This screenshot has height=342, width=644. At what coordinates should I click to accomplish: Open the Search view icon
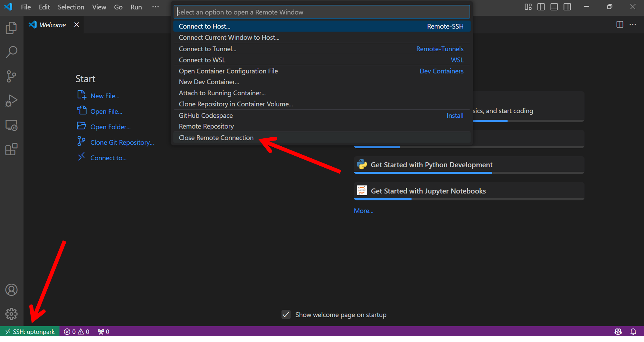[x=11, y=52]
